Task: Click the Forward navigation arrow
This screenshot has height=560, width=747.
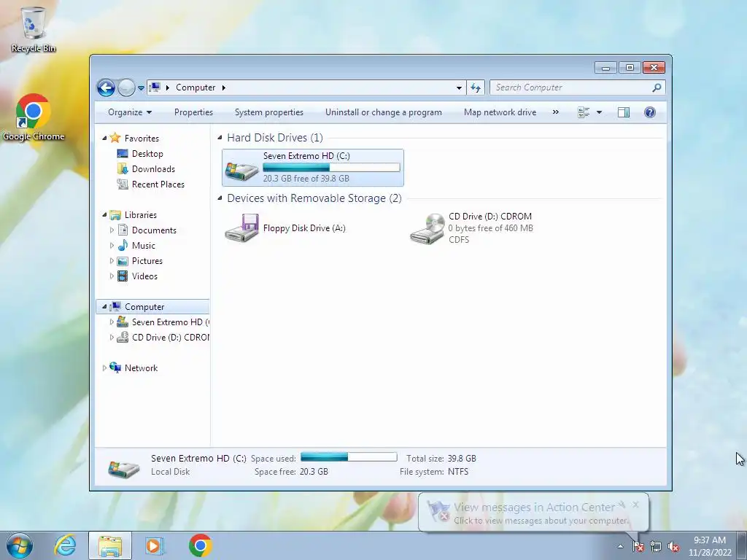Action: pyautogui.click(x=126, y=87)
